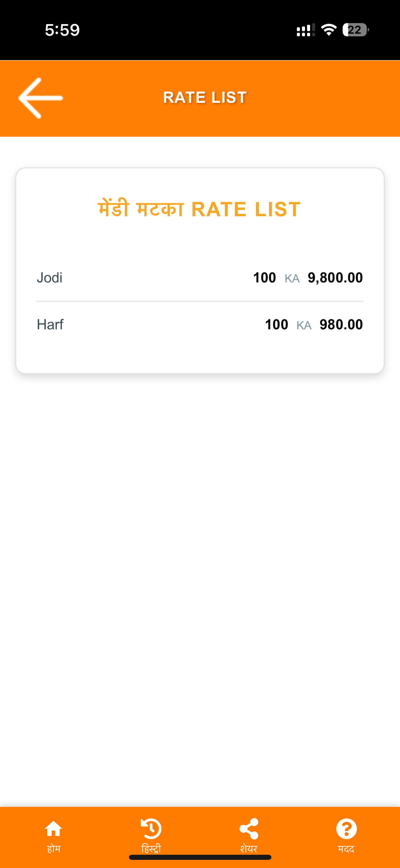Tap the Wi-Fi status icon

[329, 30]
